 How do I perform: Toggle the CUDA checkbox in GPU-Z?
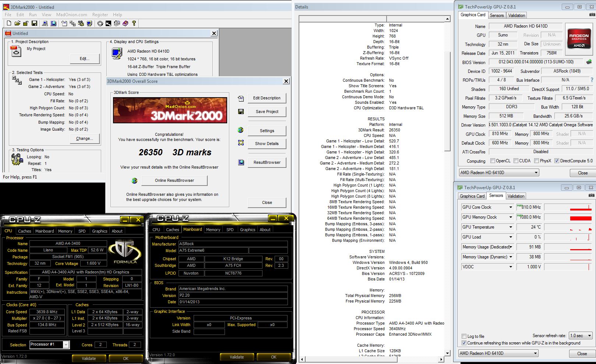click(x=516, y=161)
